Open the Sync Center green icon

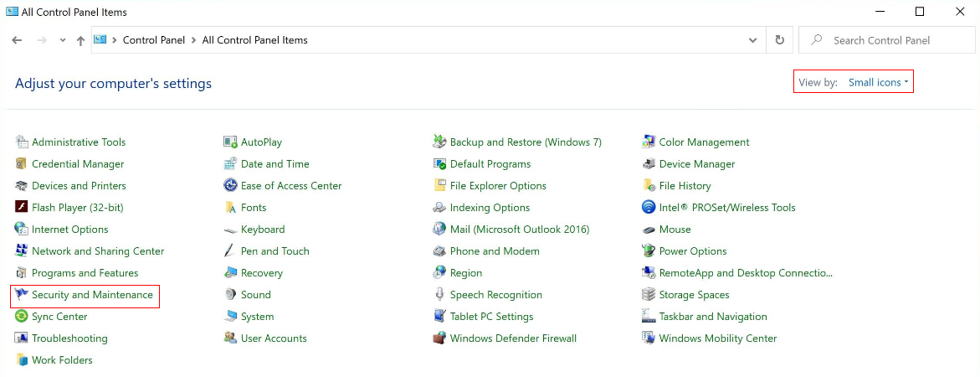click(21, 317)
